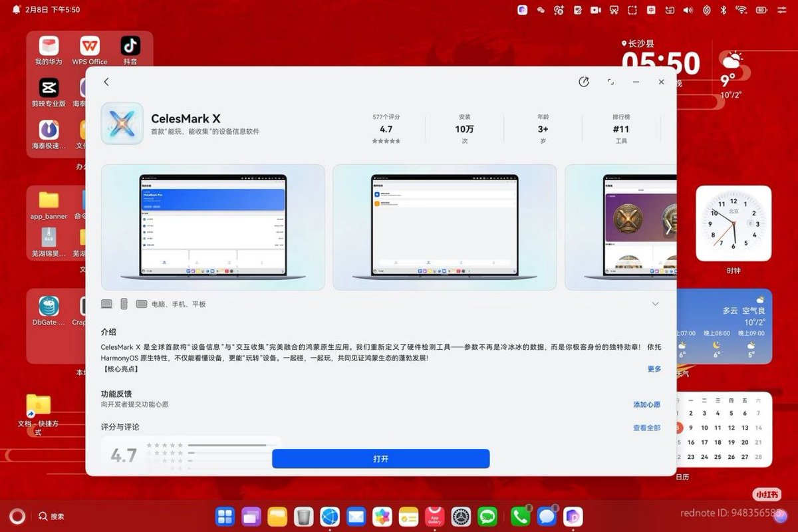Click the 577个评分 rating stat
798x532 pixels.
[386, 129]
